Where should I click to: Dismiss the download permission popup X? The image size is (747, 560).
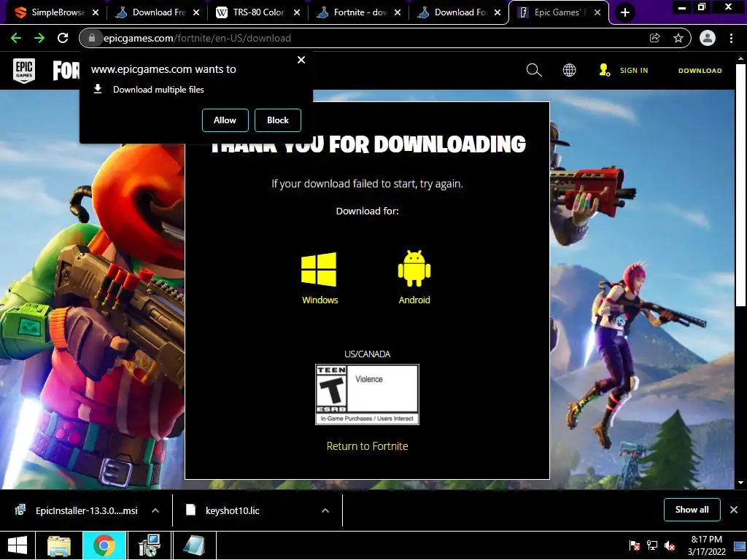[301, 60]
